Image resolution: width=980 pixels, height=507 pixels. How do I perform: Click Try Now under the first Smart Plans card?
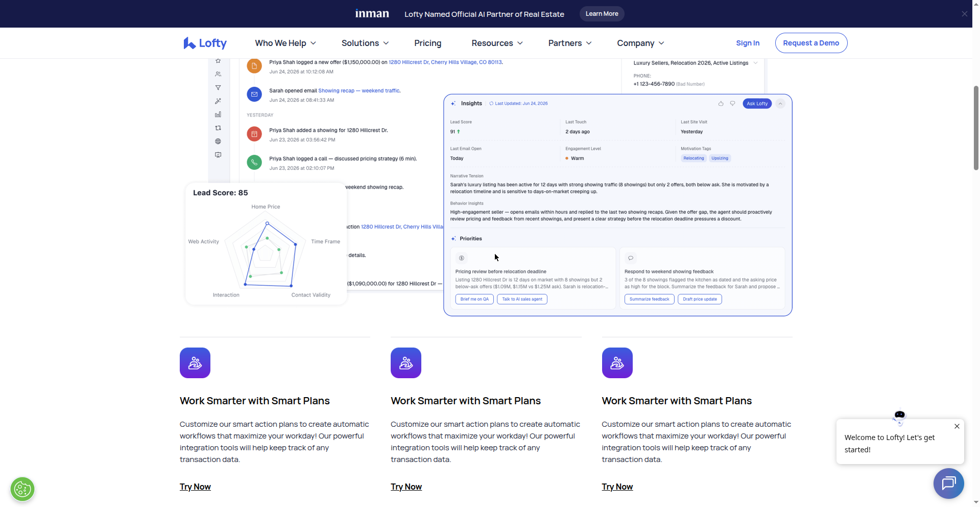pos(195,487)
